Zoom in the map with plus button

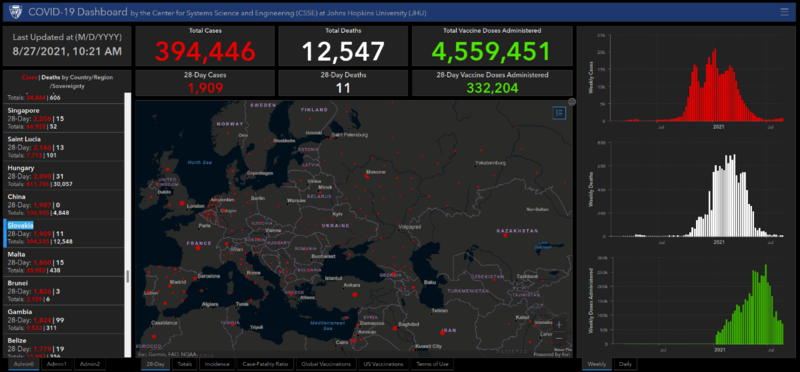tap(559, 325)
